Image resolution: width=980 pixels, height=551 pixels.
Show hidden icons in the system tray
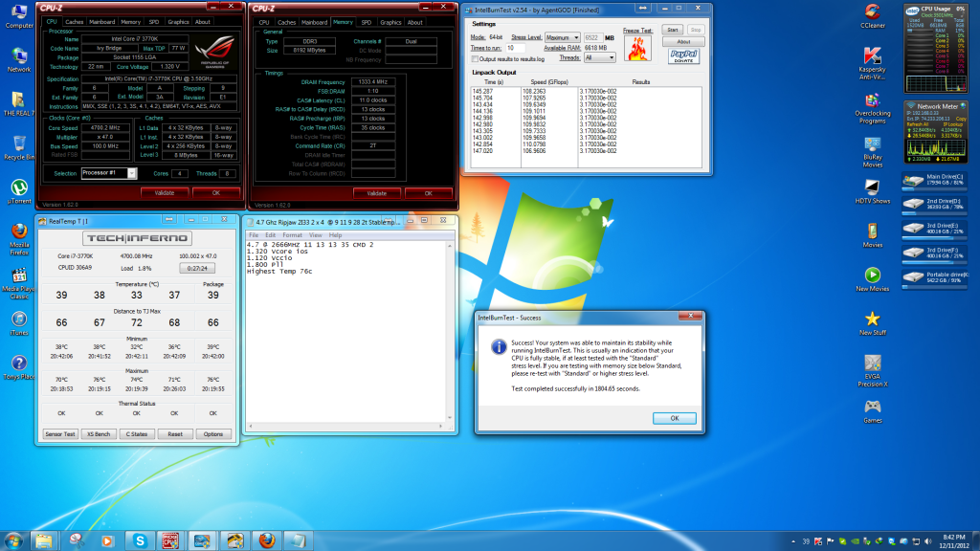tap(793, 541)
